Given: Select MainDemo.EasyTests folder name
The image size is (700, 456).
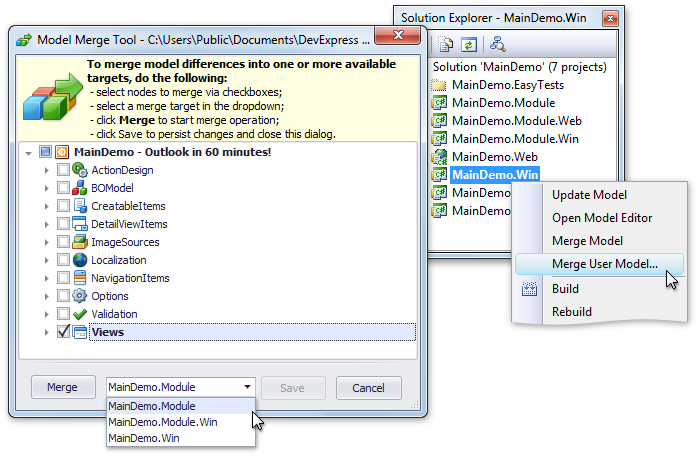Looking at the screenshot, I should 508,85.
